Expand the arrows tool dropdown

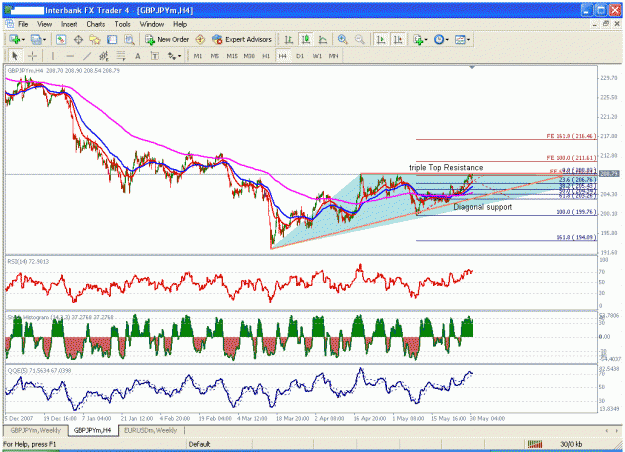[x=180, y=56]
